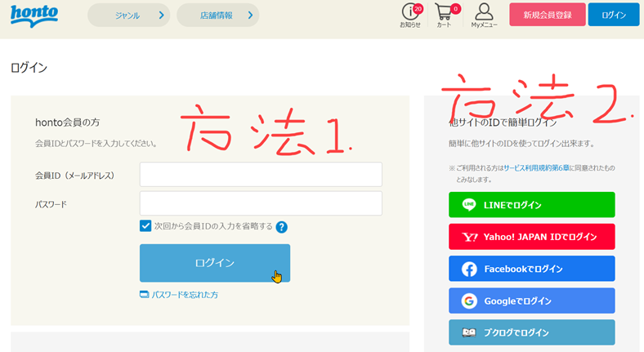Click the large blue ログイン submit button

(215, 263)
